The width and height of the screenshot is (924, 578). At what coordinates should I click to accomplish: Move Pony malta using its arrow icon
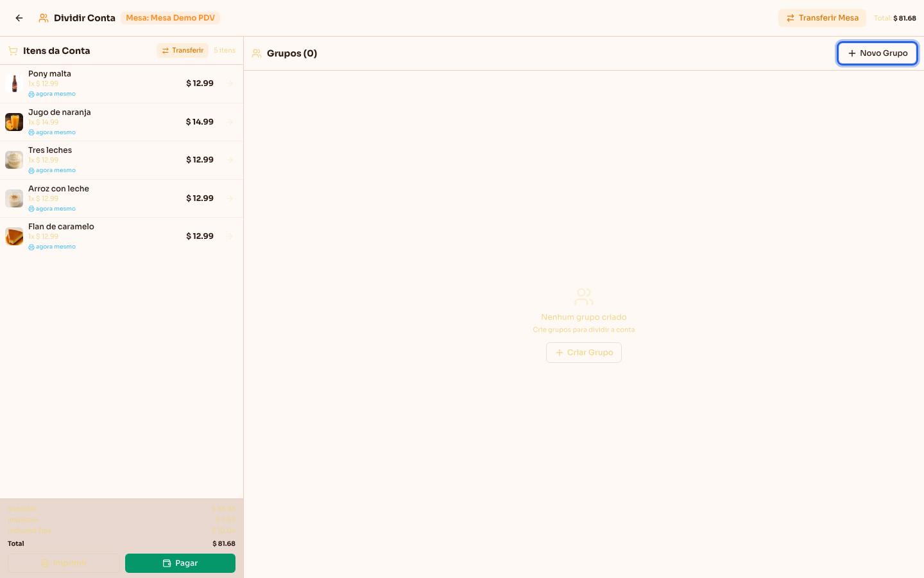230,83
